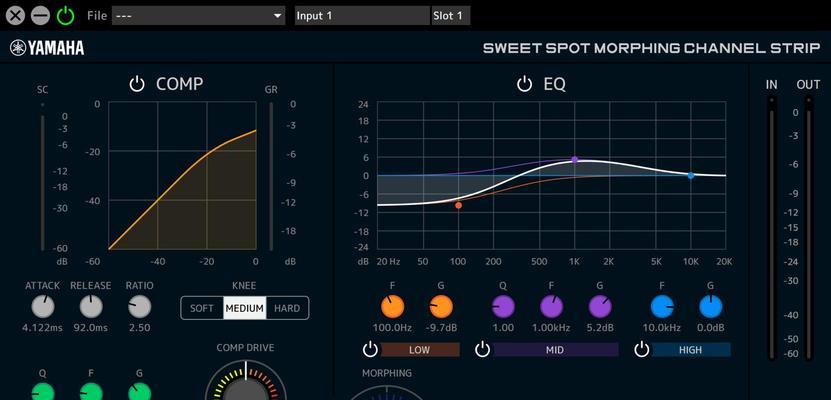Image resolution: width=831 pixels, height=400 pixels.
Task: Toggle the COMP section power button
Action: point(137,84)
